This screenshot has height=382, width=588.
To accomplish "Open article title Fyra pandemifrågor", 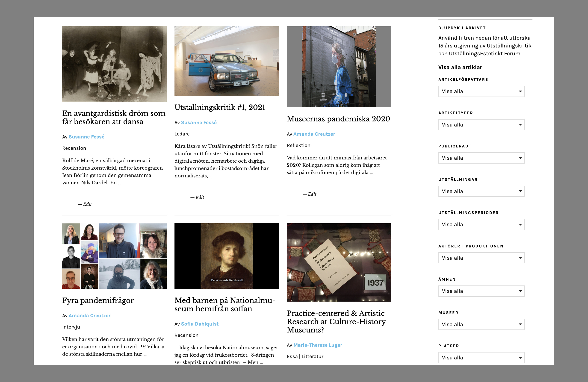I will pyautogui.click(x=98, y=300).
